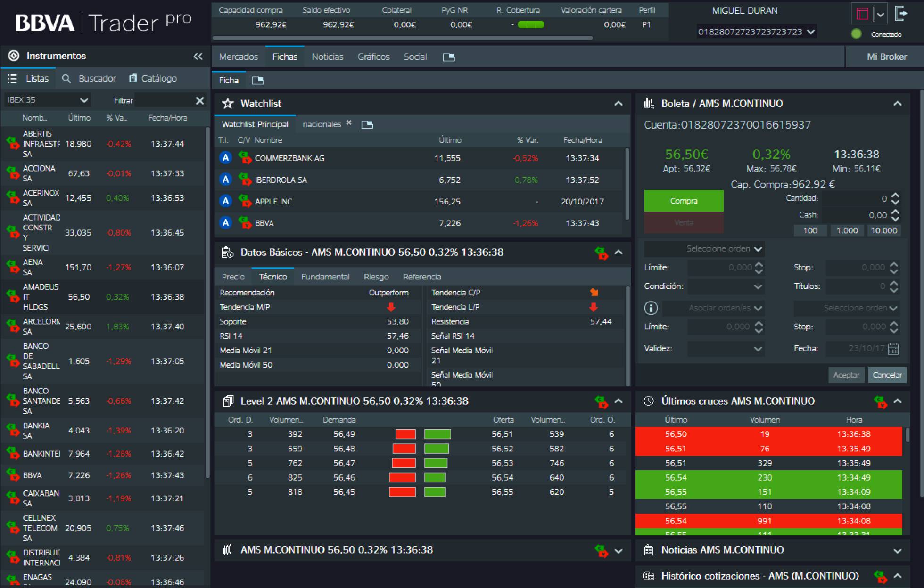
Task: Select the Fundamental data tab
Action: 325,277
